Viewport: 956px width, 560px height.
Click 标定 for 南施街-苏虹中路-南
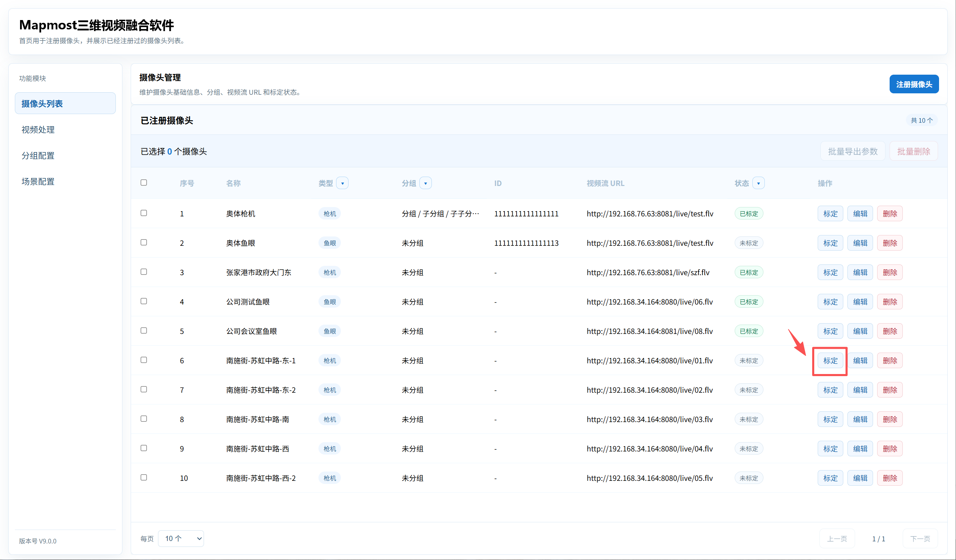[x=830, y=419]
